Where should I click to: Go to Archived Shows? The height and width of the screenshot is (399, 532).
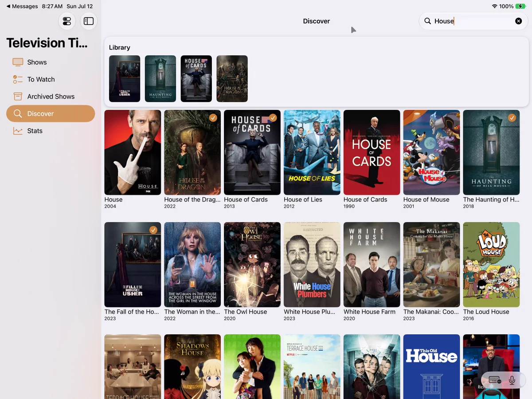coord(51,96)
